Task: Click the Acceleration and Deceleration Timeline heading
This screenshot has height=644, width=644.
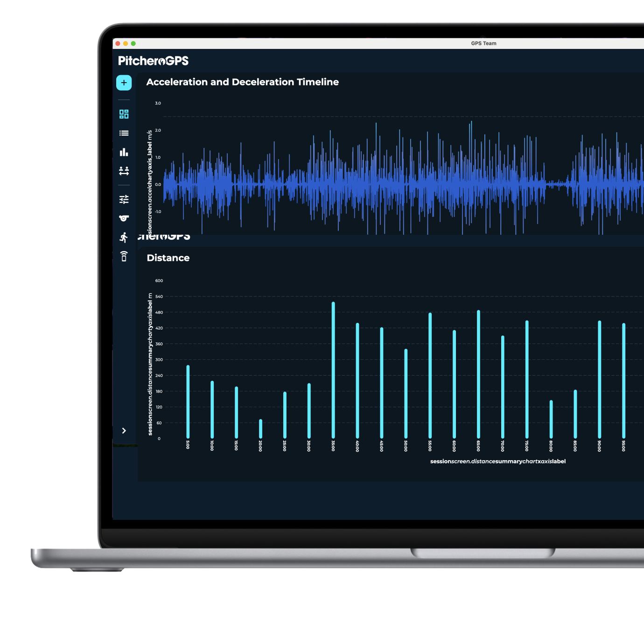Action: [243, 82]
